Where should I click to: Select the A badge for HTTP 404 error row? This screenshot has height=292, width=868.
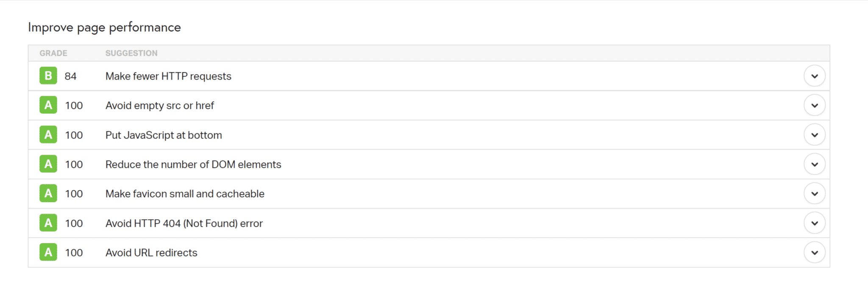(48, 223)
